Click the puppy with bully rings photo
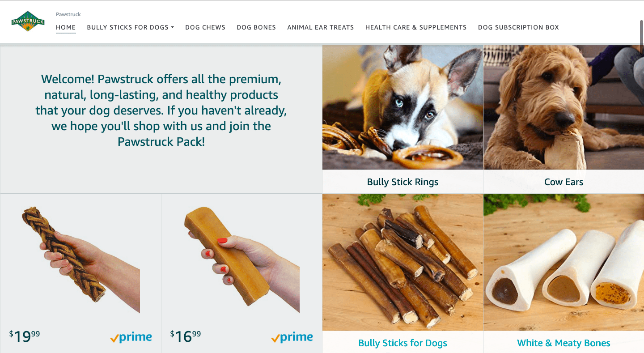644x353 pixels. 402,107
